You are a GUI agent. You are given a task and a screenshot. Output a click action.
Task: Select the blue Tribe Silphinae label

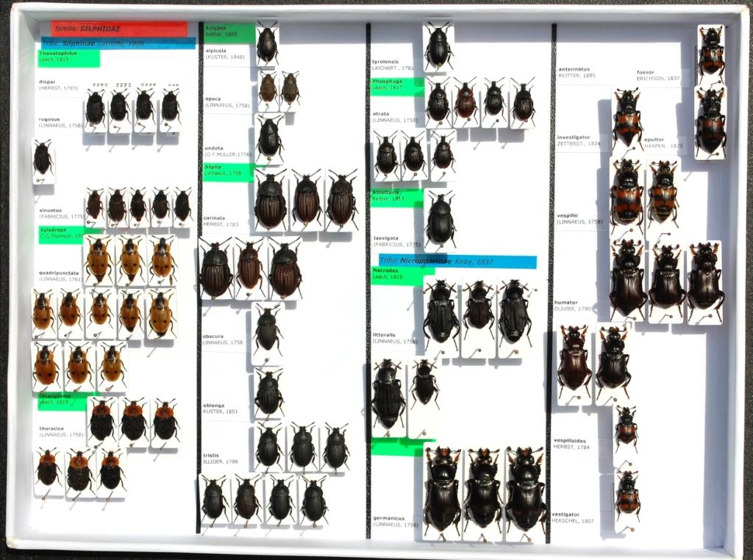tap(118, 43)
